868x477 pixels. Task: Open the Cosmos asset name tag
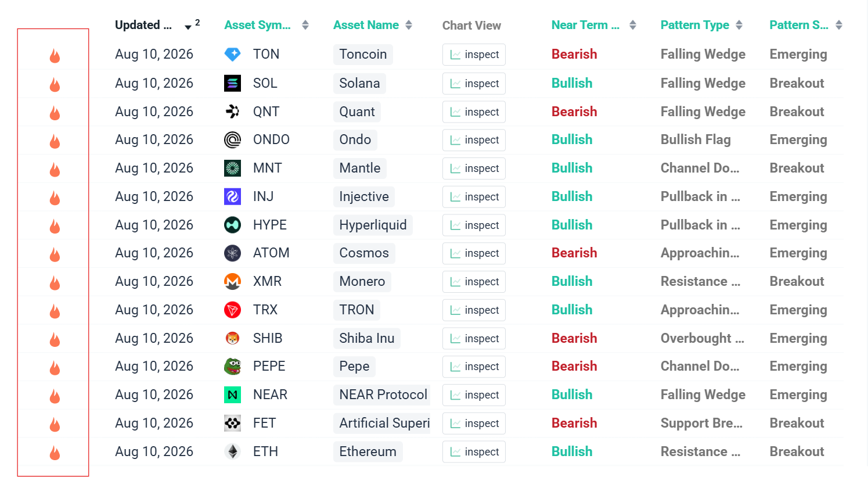(364, 253)
